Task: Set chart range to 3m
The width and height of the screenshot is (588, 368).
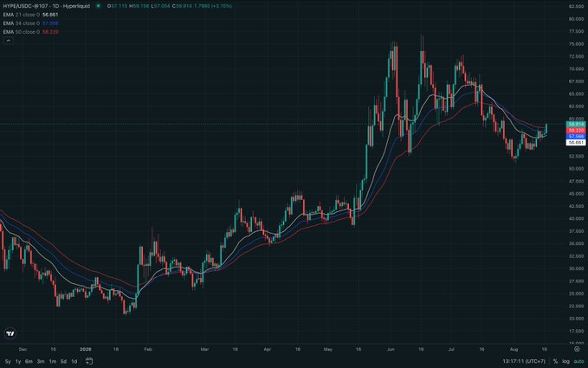Action: 41,361
